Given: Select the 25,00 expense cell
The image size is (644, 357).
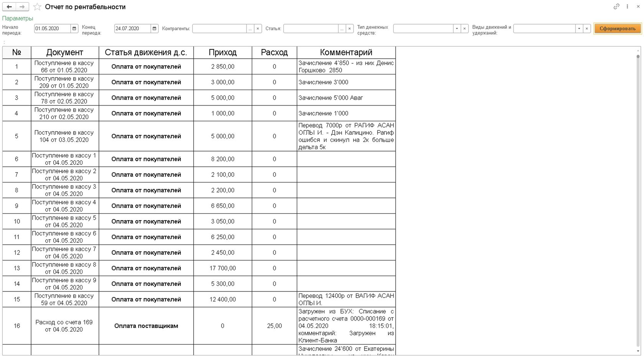Looking at the screenshot, I should pyautogui.click(x=274, y=326).
